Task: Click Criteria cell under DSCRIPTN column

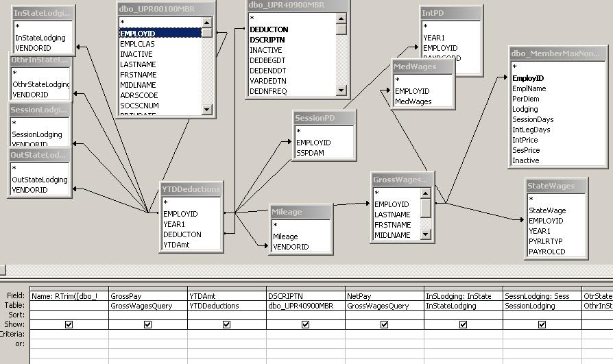Action: tap(306, 334)
